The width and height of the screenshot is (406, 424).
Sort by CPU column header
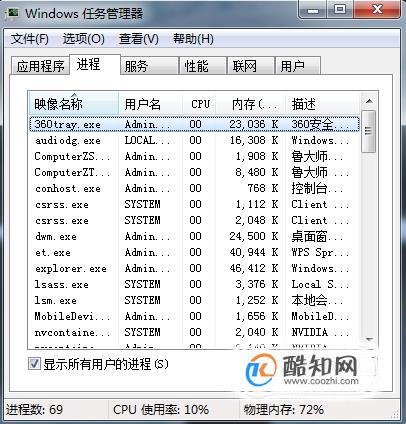coord(199,104)
